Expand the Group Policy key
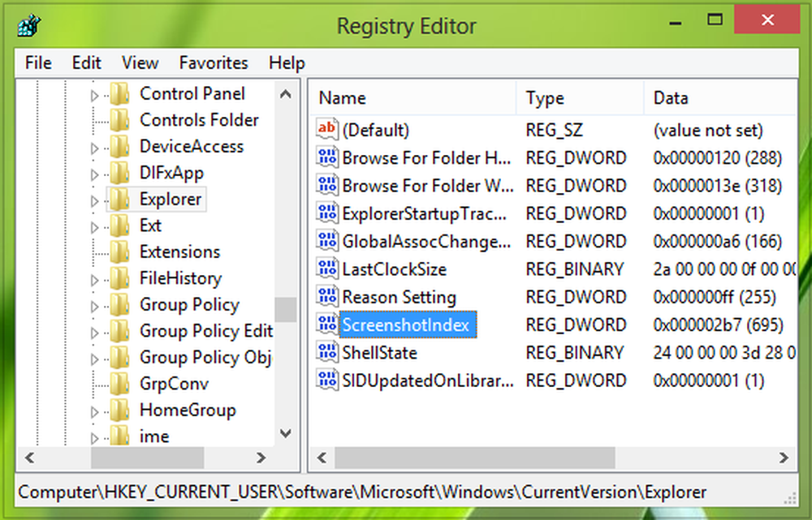812x520 pixels. 94,307
